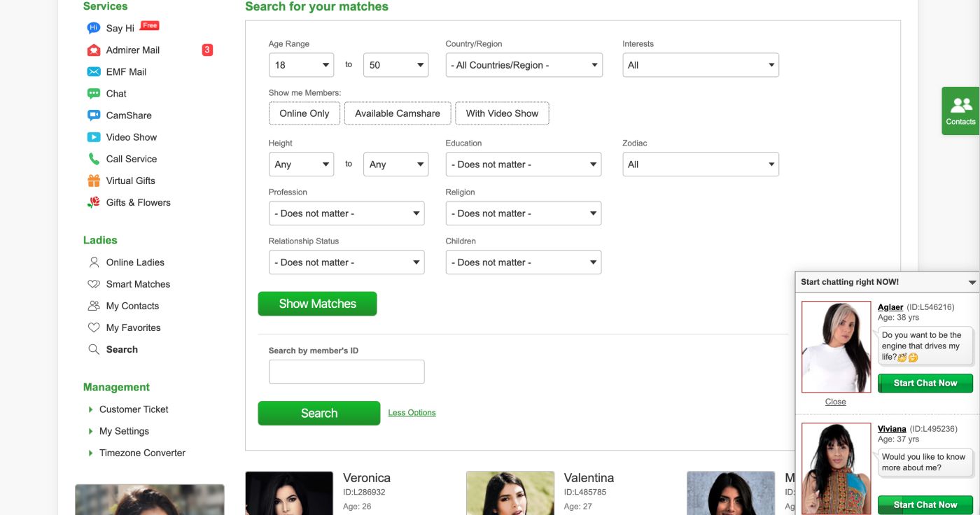Open the Relationship Status dropdown
The width and height of the screenshot is (980, 515).
(346, 262)
